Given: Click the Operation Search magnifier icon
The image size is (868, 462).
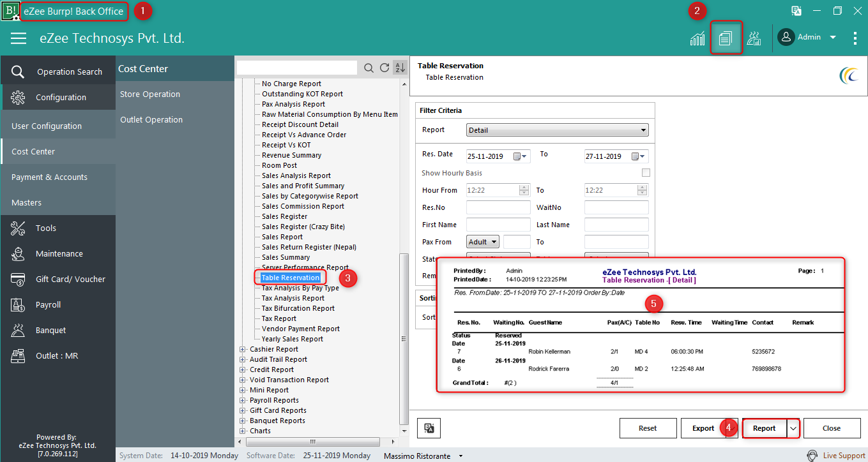Looking at the screenshot, I should click(18, 71).
